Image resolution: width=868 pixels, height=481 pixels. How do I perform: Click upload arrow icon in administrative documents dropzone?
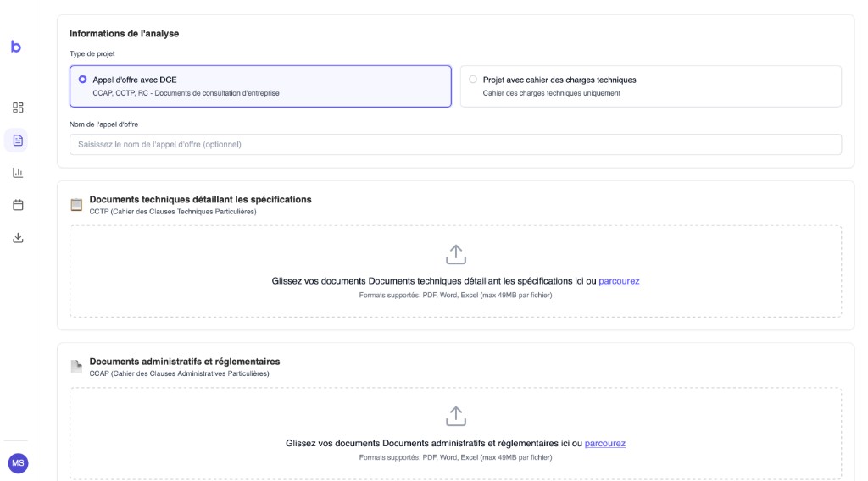[x=456, y=417]
